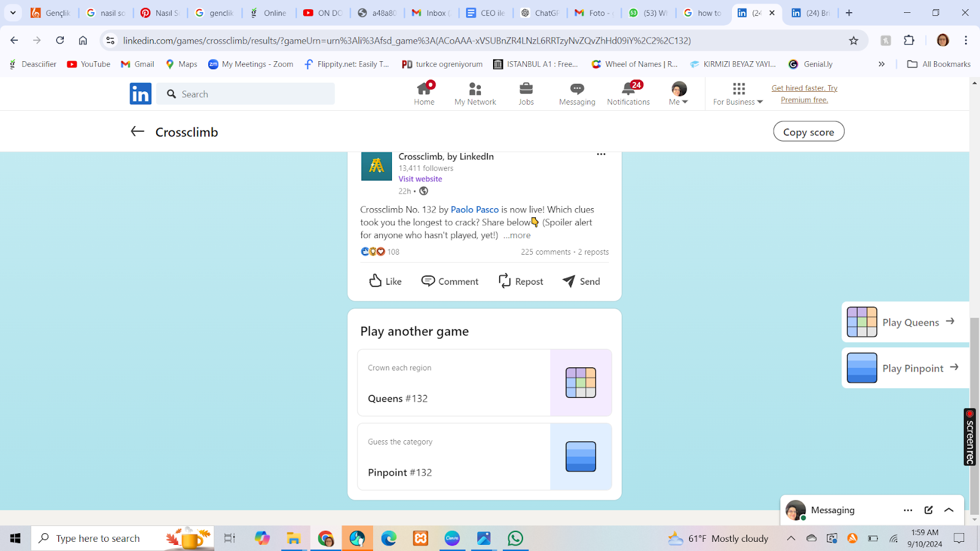Open WhatsApp from the taskbar
The height and width of the screenshot is (551, 980).
coord(516,538)
